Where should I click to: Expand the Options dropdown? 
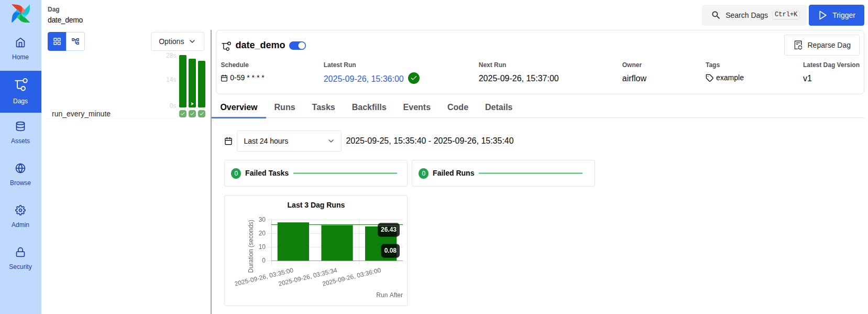point(177,41)
